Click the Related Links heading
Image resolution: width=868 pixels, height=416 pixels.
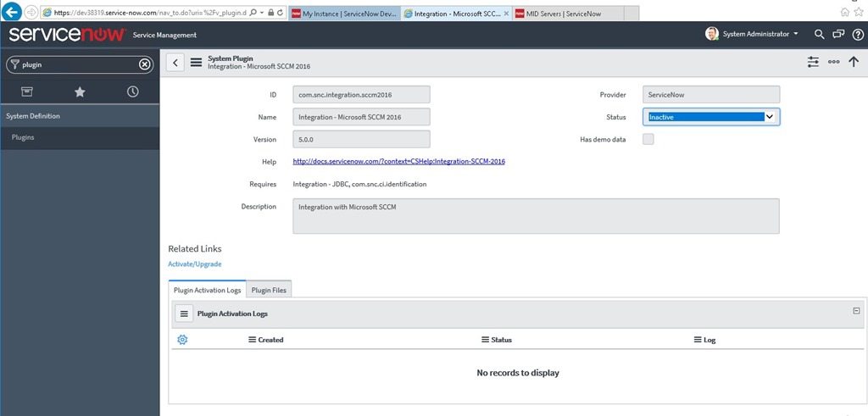(195, 249)
